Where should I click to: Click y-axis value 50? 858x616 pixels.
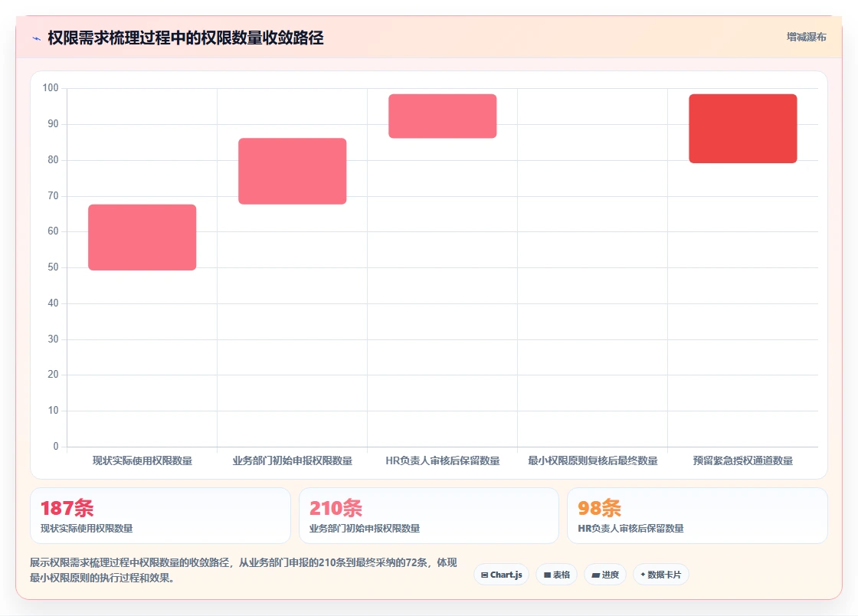[53, 267]
